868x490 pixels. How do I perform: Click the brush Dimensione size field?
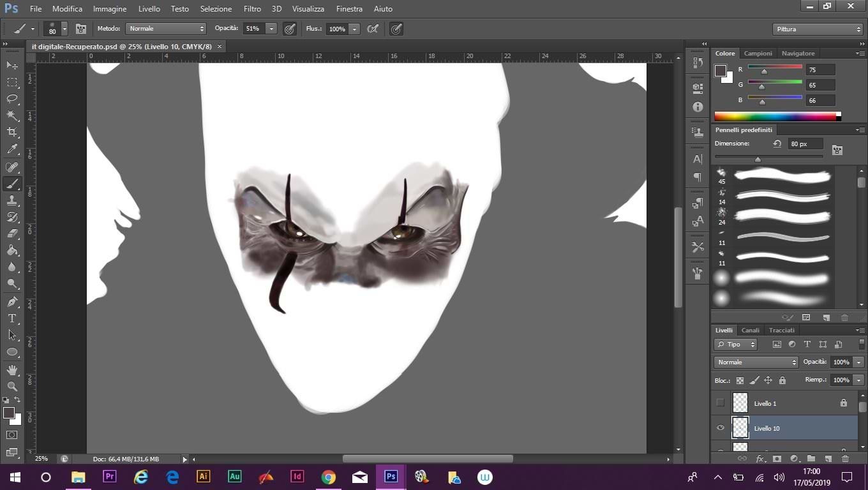coord(805,144)
